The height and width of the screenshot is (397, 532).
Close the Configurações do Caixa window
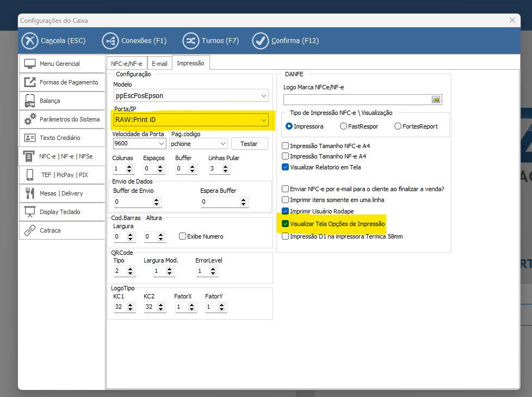pos(512,20)
